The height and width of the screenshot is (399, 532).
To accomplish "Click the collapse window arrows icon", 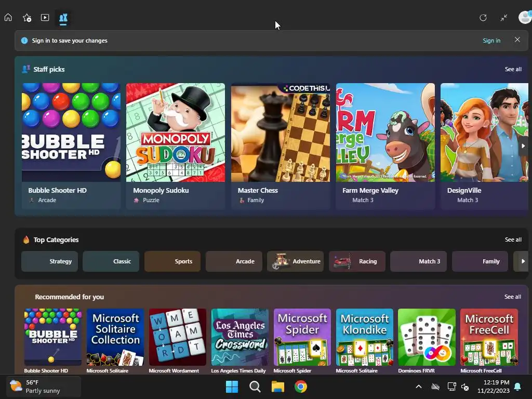I will coord(504,18).
